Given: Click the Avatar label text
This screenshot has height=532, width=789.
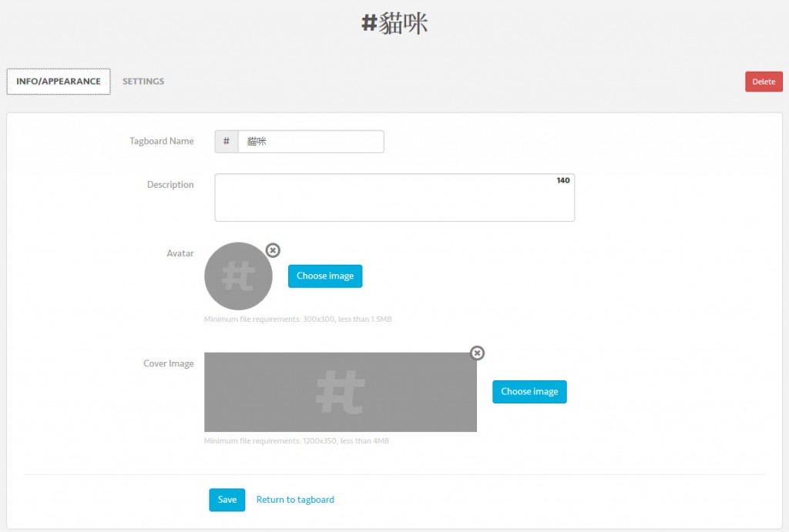Looking at the screenshot, I should point(180,253).
